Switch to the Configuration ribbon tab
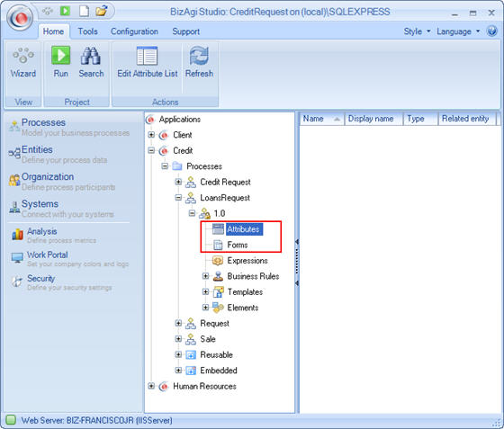This screenshot has height=429, width=504. [134, 31]
